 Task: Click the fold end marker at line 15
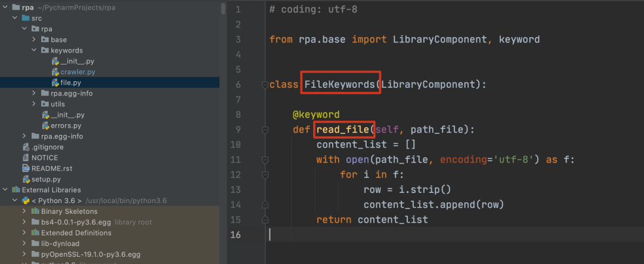click(x=265, y=220)
